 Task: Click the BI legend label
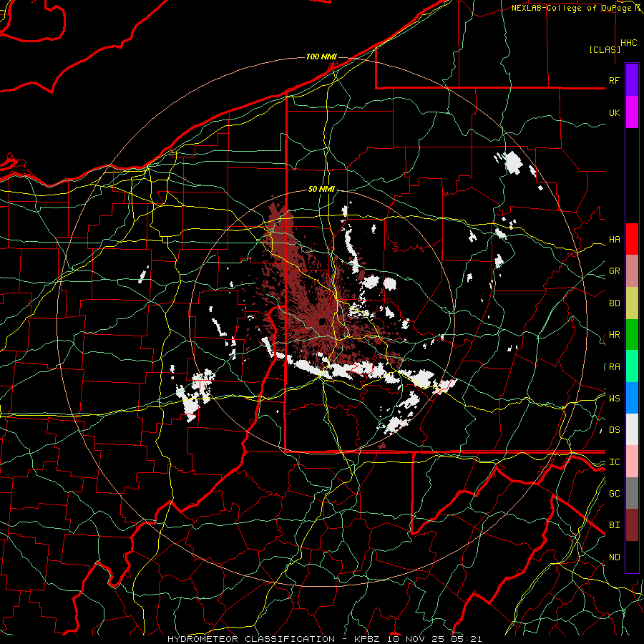pyautogui.click(x=614, y=525)
